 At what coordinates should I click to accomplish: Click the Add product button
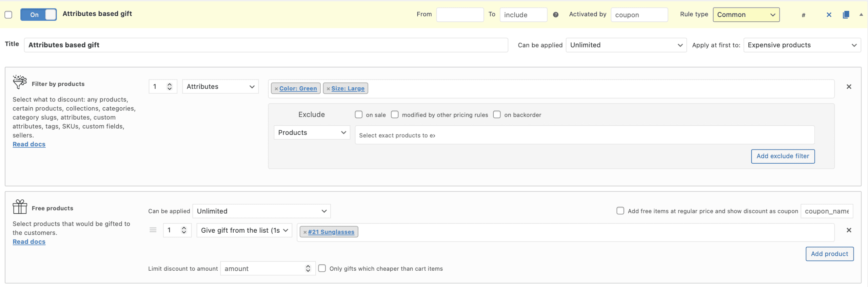(829, 254)
